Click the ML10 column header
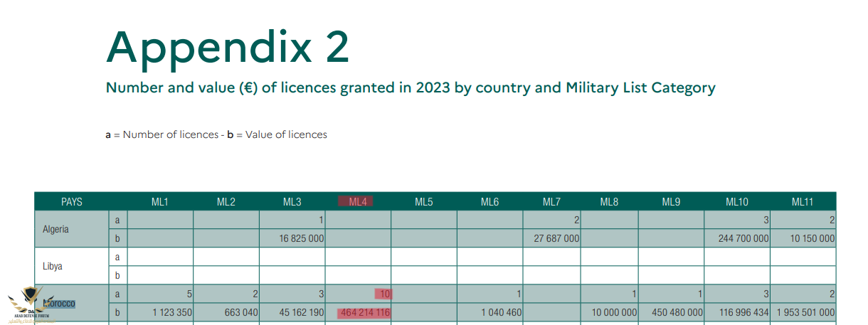The height and width of the screenshot is (325, 868). pyautogui.click(x=737, y=202)
